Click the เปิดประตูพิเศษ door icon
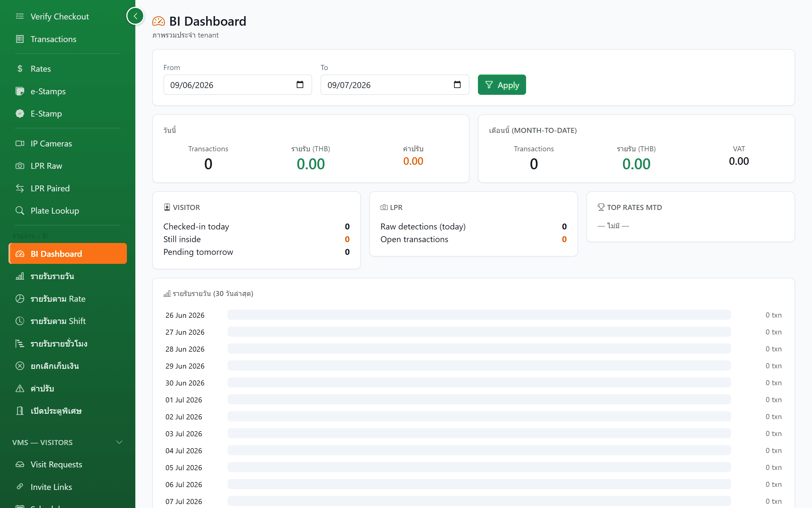Image resolution: width=812 pixels, height=508 pixels. point(20,411)
